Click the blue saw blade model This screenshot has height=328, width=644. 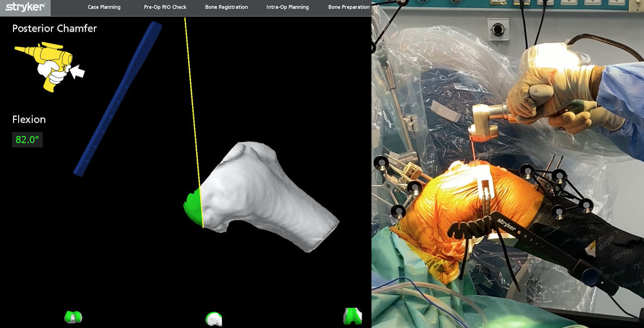(118, 99)
